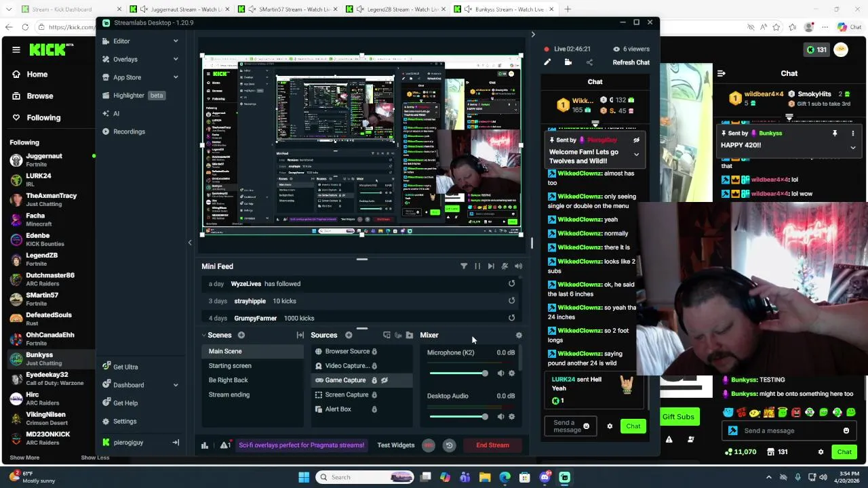Collapse right chat dock arrow

tap(533, 35)
